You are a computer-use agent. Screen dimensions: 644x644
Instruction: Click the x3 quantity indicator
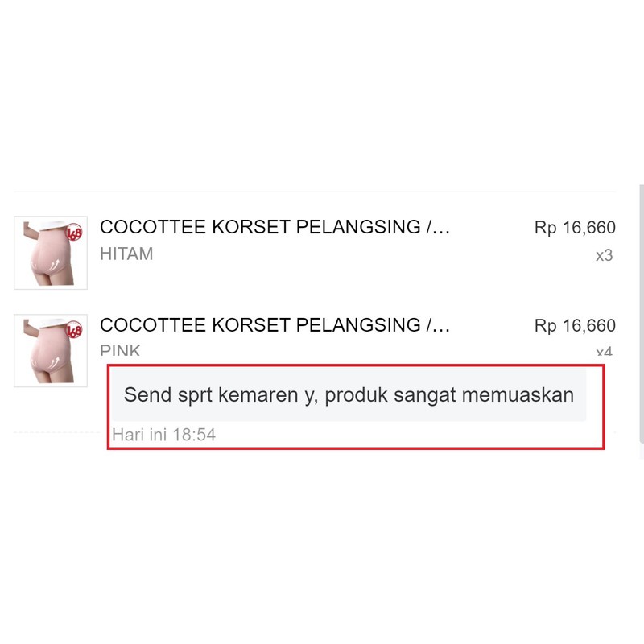click(605, 255)
